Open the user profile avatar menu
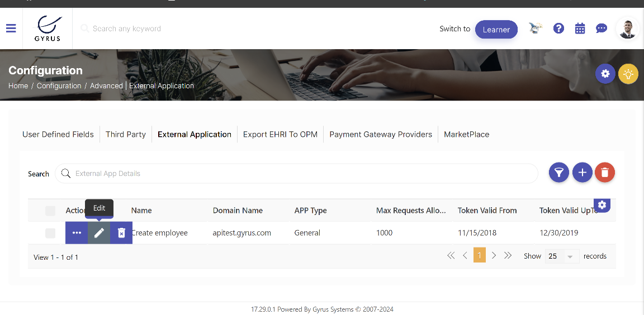The width and height of the screenshot is (644, 315). (x=627, y=28)
